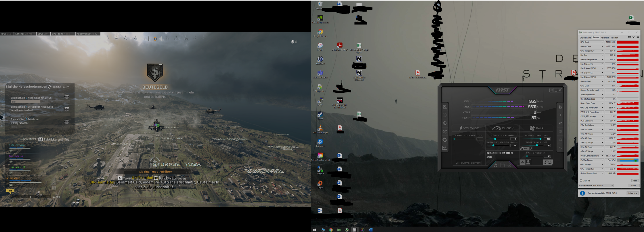Open the OC Scanner in Afterburner
Image resolution: width=644 pixels, height=232 pixels.
click(x=445, y=132)
